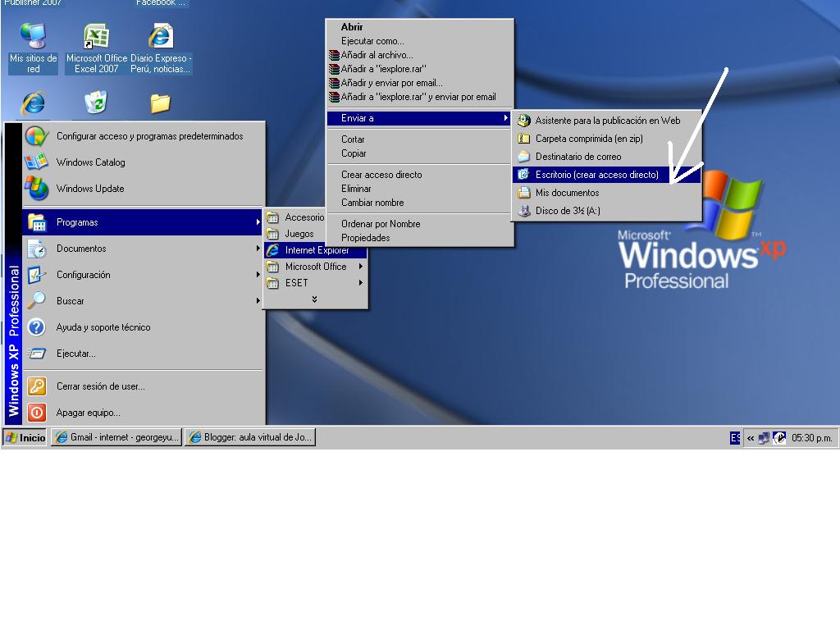Expand the Microsoft Office submenu arrow
The height and width of the screenshot is (630, 840).
(x=361, y=267)
